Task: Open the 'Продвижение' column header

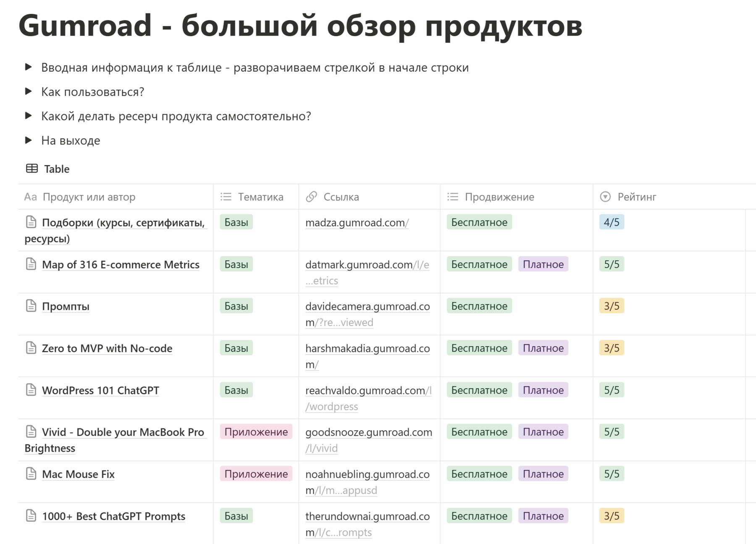Action: pyautogui.click(x=517, y=197)
